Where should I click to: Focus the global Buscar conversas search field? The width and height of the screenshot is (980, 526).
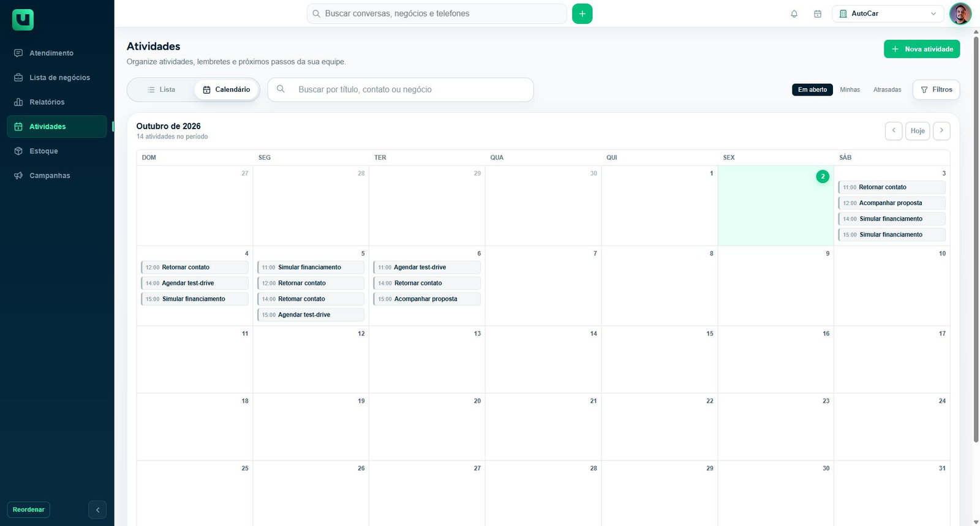click(437, 13)
